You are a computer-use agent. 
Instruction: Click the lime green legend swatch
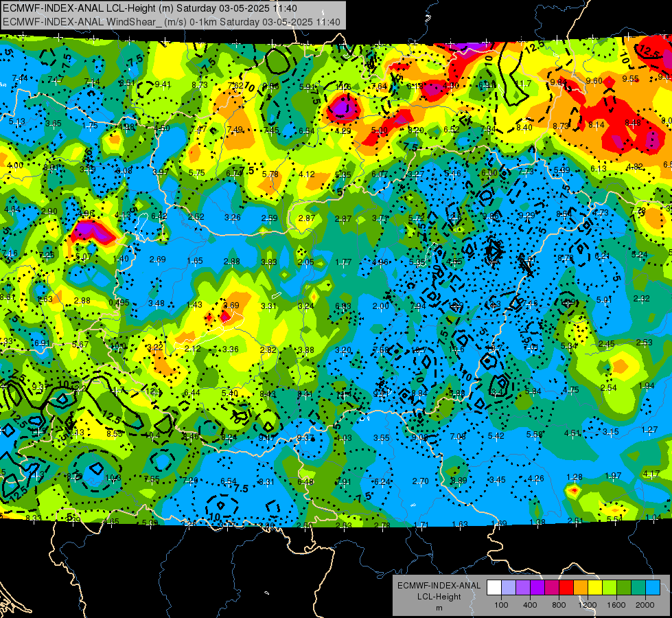pos(610,587)
